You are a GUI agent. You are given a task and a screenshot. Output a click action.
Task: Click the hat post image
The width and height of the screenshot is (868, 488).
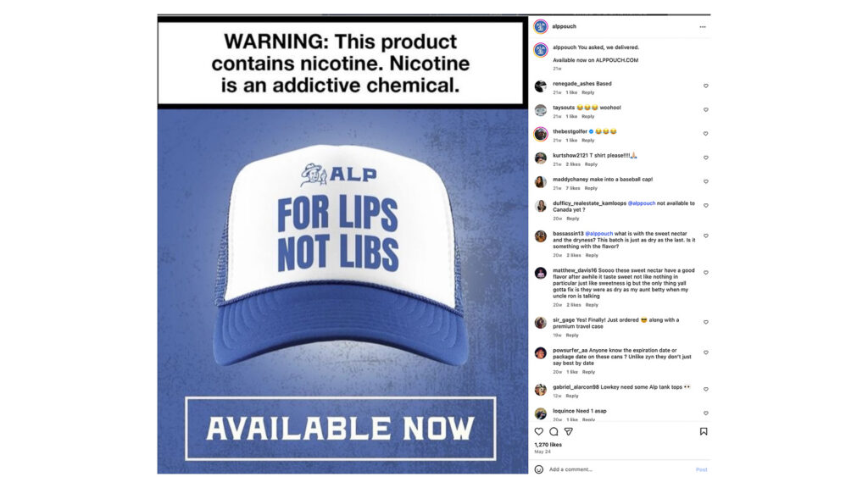tap(342, 244)
